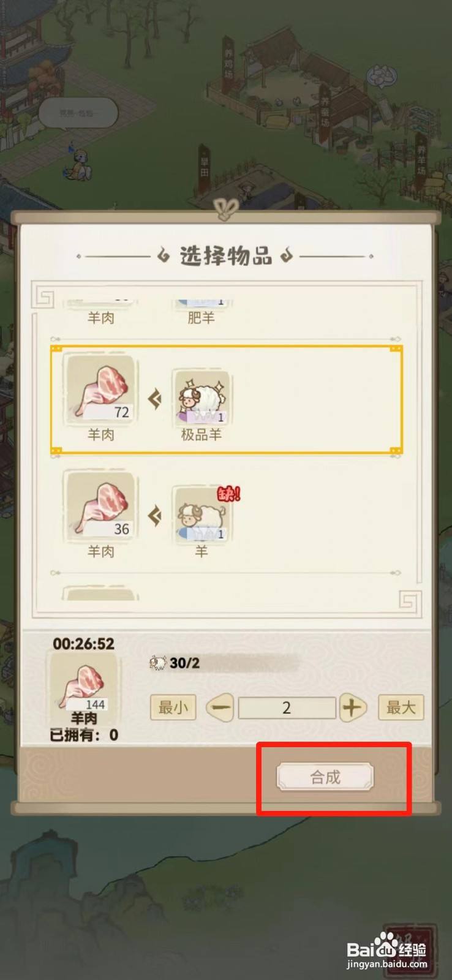Click the 羊 sheep icon marked 缺

[x=202, y=514]
